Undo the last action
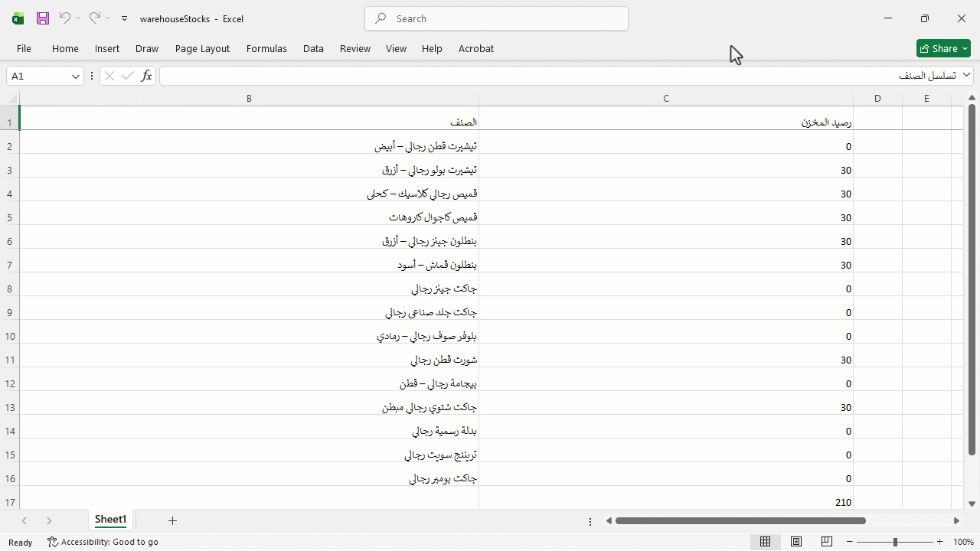The width and height of the screenshot is (980, 551). pyautogui.click(x=64, y=18)
